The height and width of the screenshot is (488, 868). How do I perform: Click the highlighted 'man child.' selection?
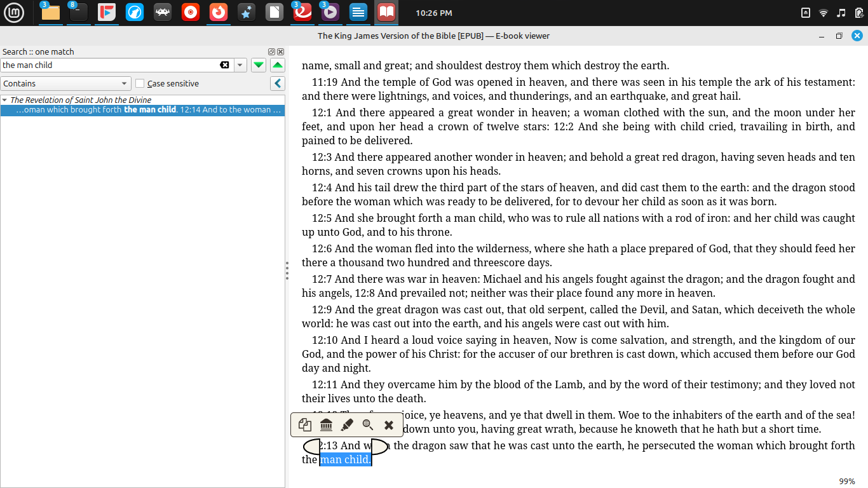pos(345,459)
